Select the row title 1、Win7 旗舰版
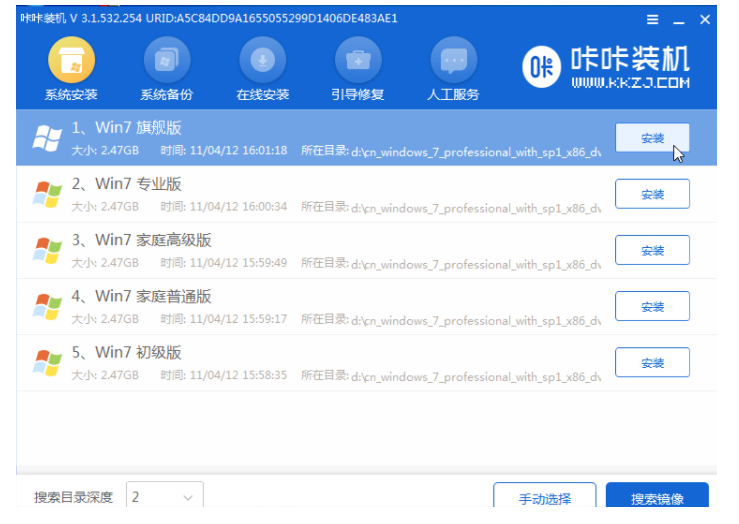The image size is (739, 524). click(126, 128)
